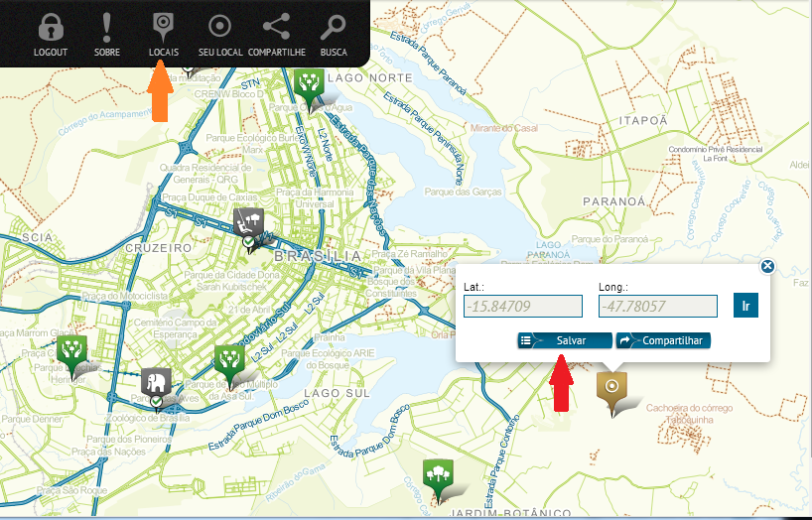Viewport: 812px width, 520px height.
Task: Click the green marker near Praça Marrom Glacê
Action: point(71,350)
